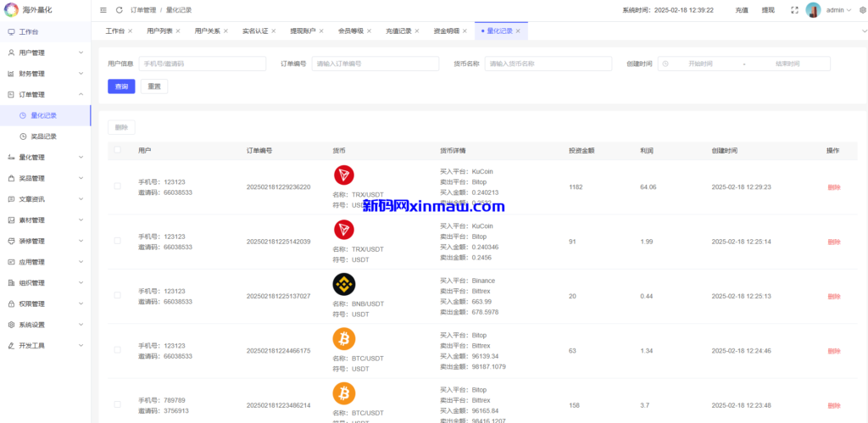Click the 海外量化 logo icon
Viewport: 868px width, 423px height.
[x=11, y=10]
